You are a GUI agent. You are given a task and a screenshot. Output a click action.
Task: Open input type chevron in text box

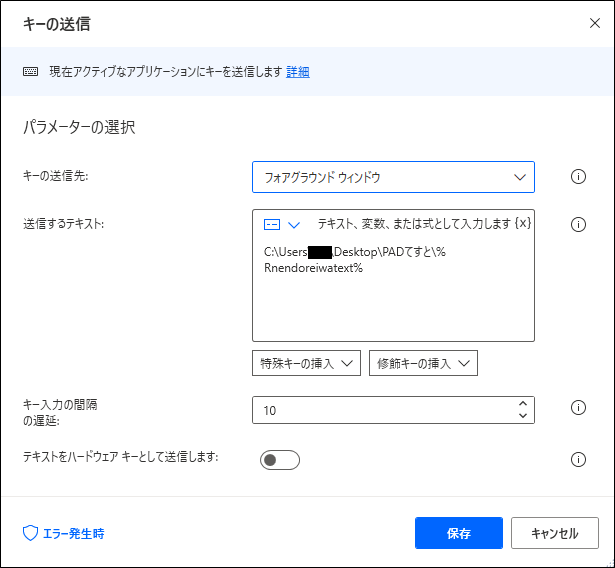tap(294, 225)
